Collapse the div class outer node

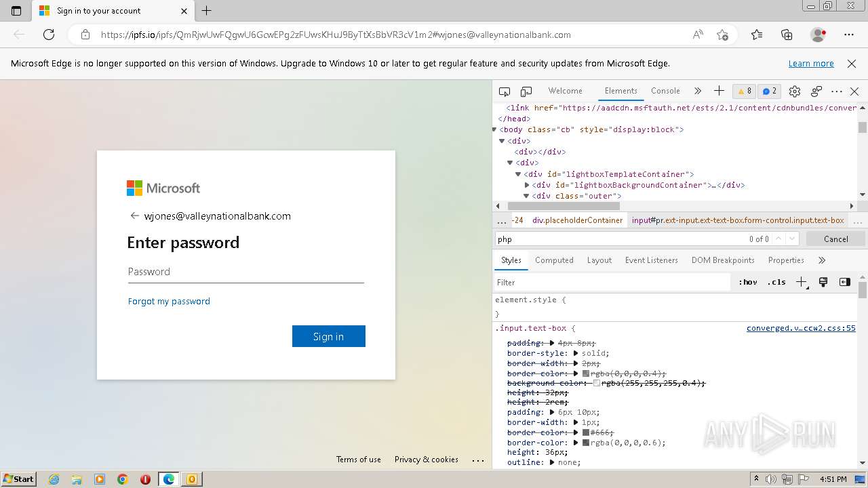(527, 196)
